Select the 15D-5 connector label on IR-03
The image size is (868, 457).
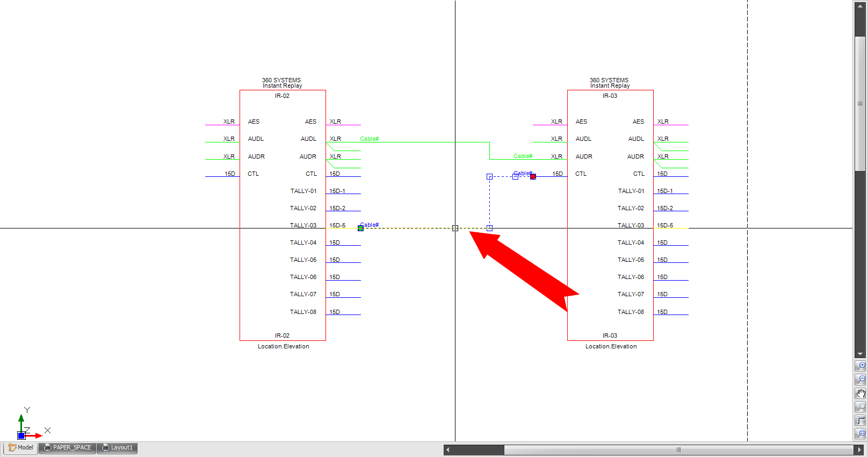click(665, 225)
